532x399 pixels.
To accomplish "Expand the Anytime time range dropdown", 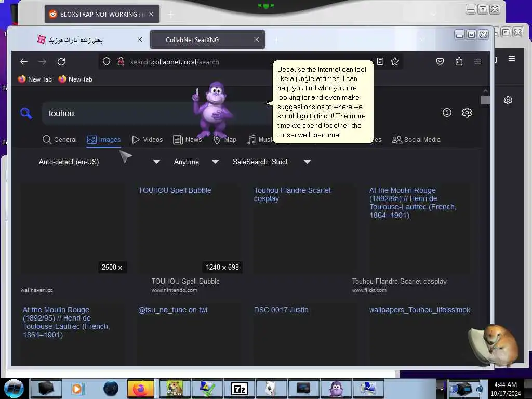I will click(196, 162).
